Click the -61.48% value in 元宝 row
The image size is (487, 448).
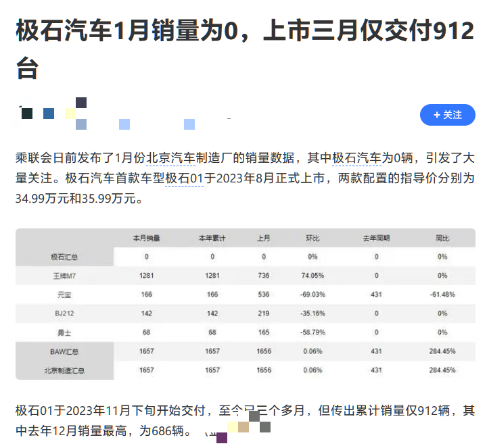point(442,295)
